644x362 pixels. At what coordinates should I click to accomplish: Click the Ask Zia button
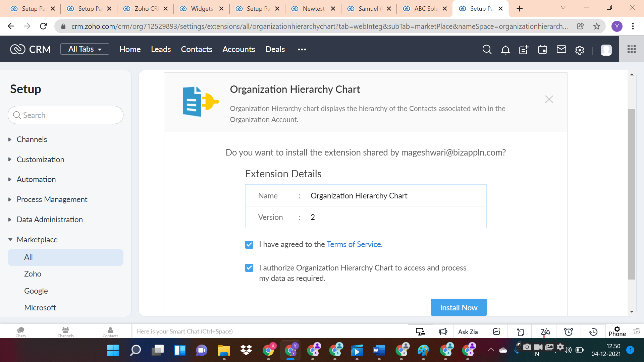468,332
